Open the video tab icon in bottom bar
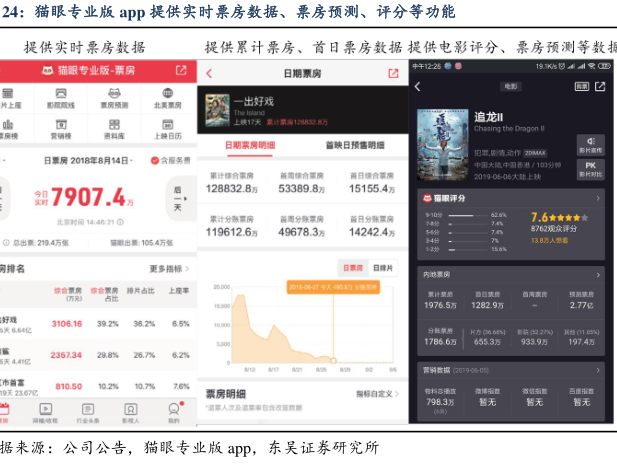This screenshot has width=617, height=466. [45, 409]
